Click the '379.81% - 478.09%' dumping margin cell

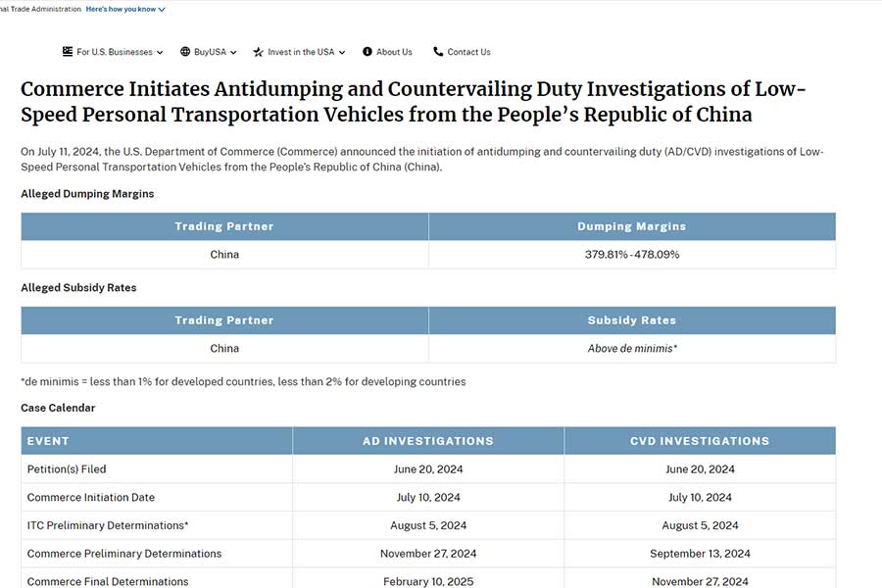coord(632,255)
